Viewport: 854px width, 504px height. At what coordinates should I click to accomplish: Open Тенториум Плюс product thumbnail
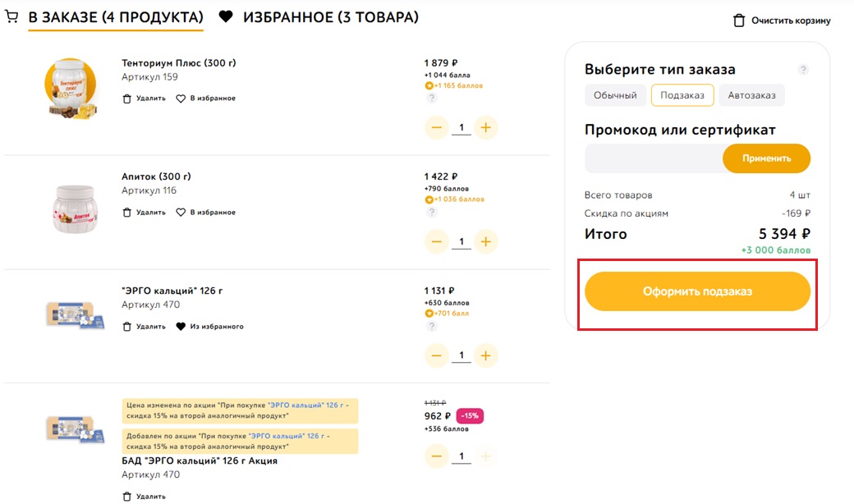point(71,88)
